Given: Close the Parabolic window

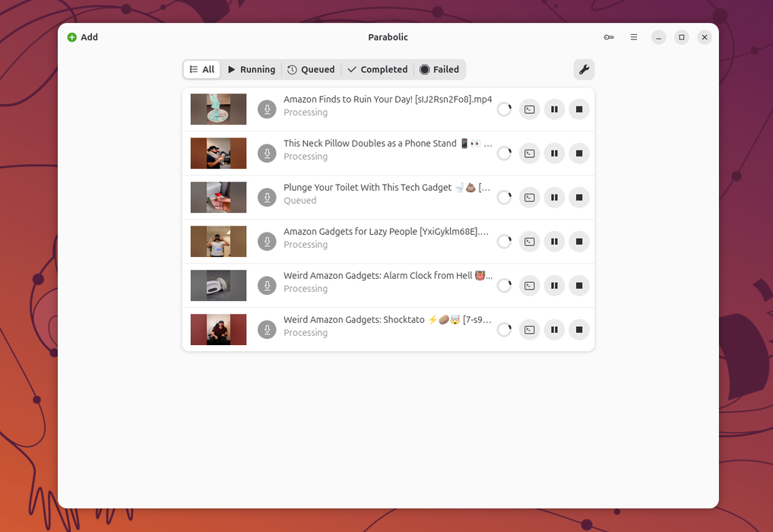Looking at the screenshot, I should 705,37.
